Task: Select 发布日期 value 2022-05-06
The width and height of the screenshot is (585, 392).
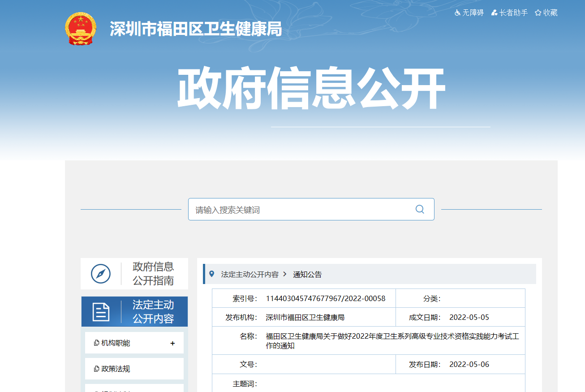Action: (469, 364)
